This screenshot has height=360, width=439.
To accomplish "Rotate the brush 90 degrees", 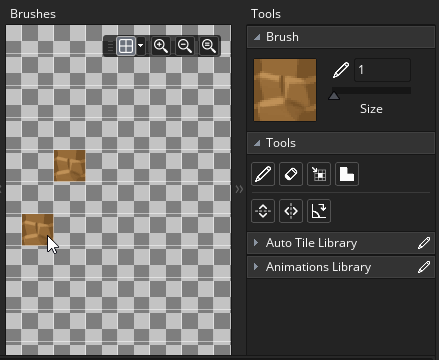I will [x=319, y=211].
